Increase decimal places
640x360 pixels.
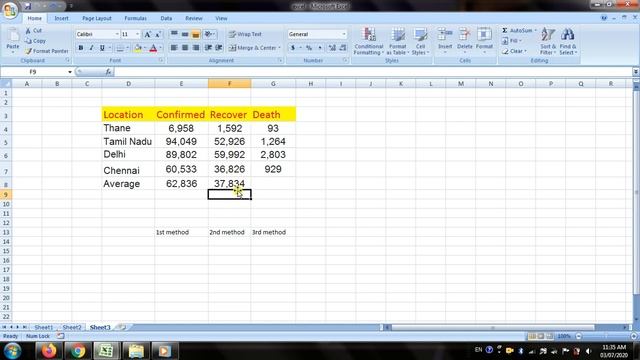click(332, 48)
